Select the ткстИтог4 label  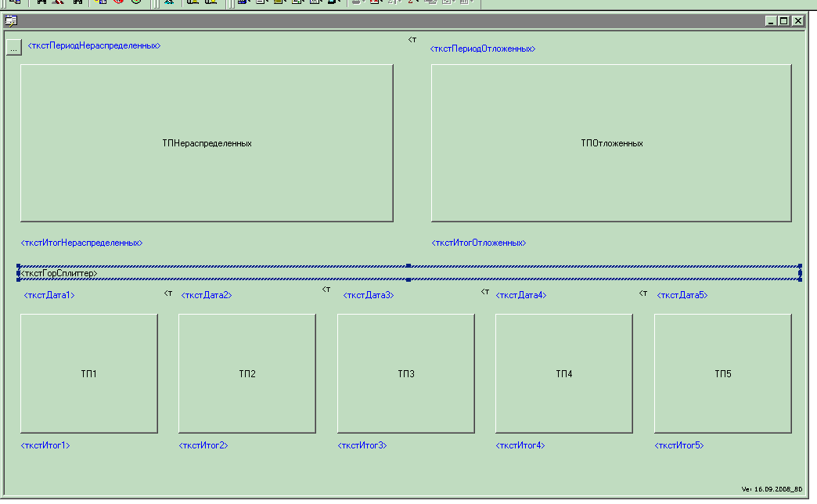520,446
